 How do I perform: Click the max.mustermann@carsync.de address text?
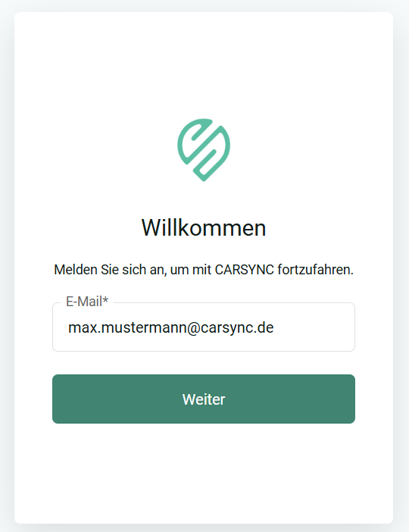tap(171, 327)
